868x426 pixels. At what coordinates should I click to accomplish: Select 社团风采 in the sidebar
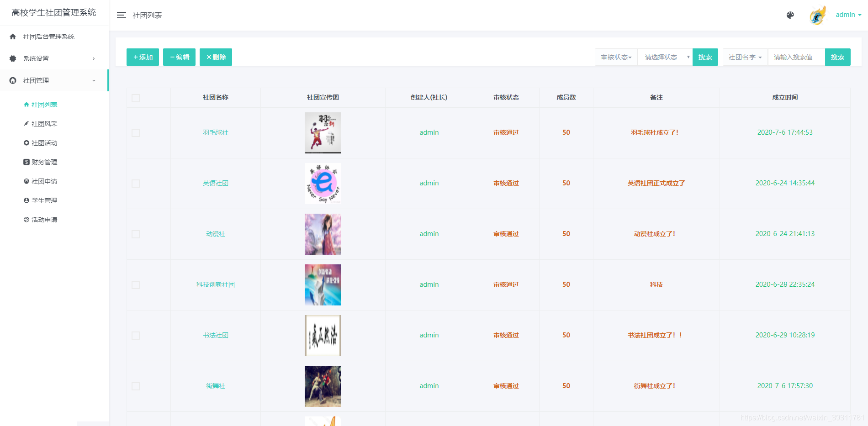coord(44,124)
